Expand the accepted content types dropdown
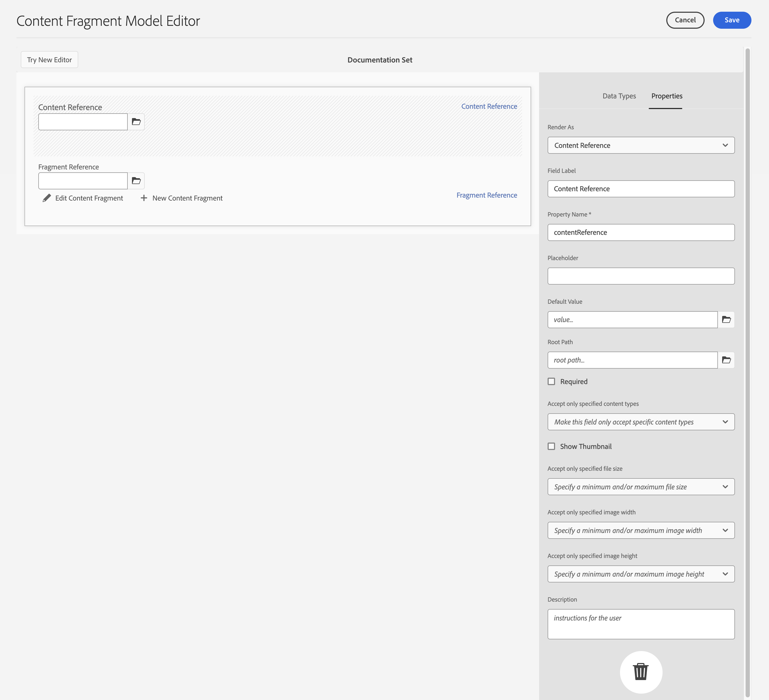 coord(641,422)
